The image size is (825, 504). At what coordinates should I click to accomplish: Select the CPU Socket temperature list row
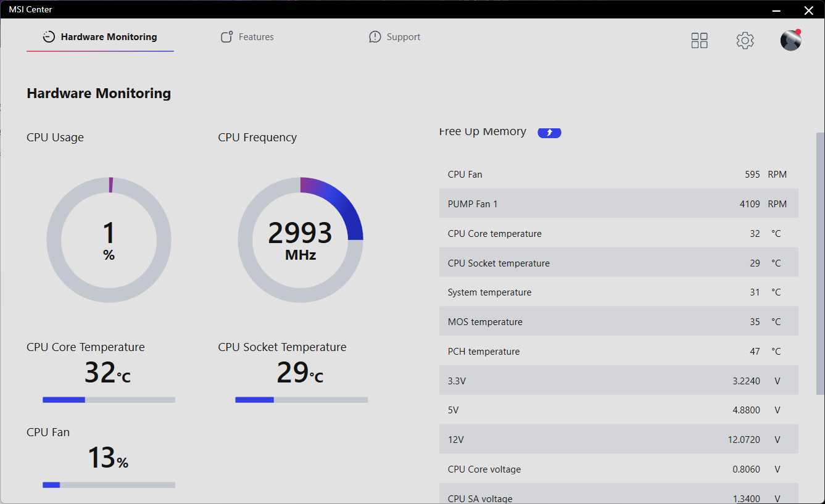[x=619, y=263]
